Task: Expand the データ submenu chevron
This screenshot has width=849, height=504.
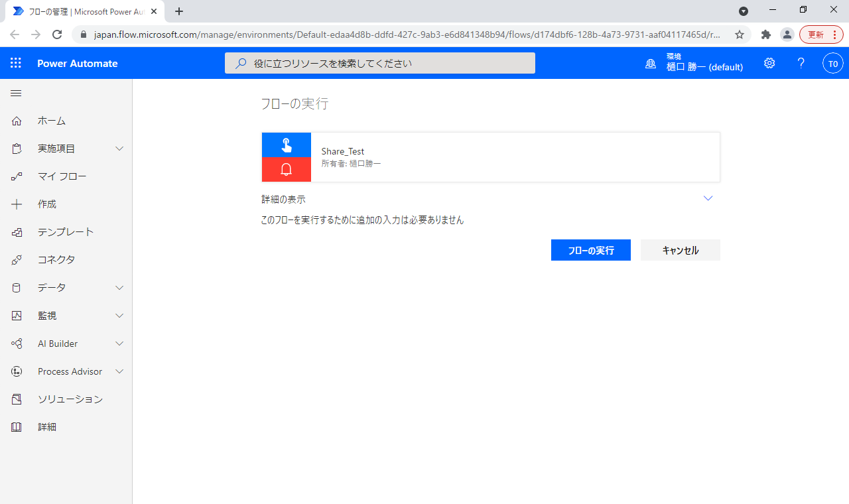Action: click(x=119, y=288)
